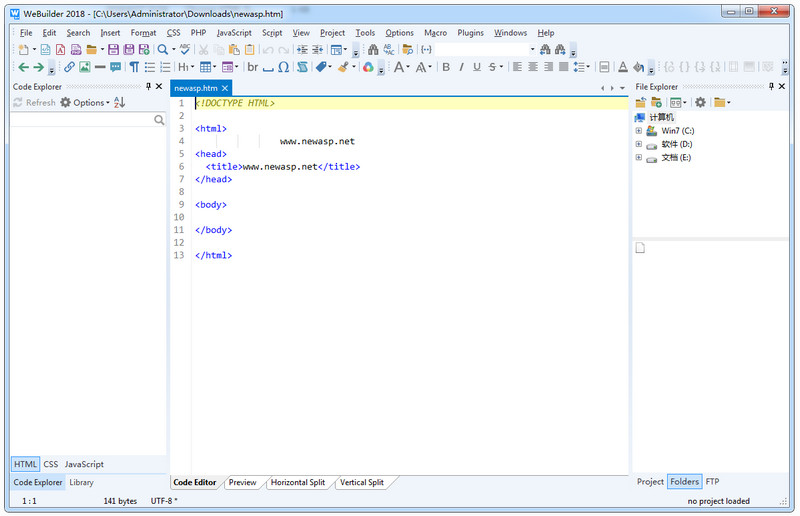
Task: Select CSS tab in Code Explorer
Action: (51, 464)
